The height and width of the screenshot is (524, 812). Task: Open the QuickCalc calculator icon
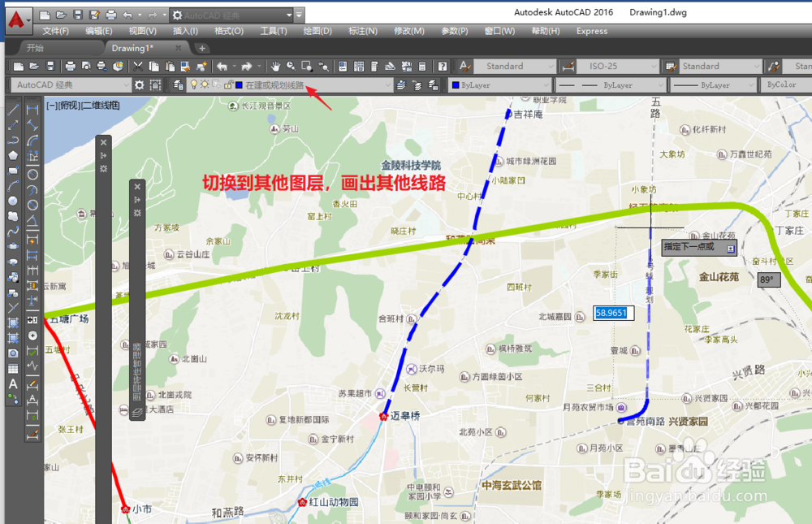click(x=422, y=67)
